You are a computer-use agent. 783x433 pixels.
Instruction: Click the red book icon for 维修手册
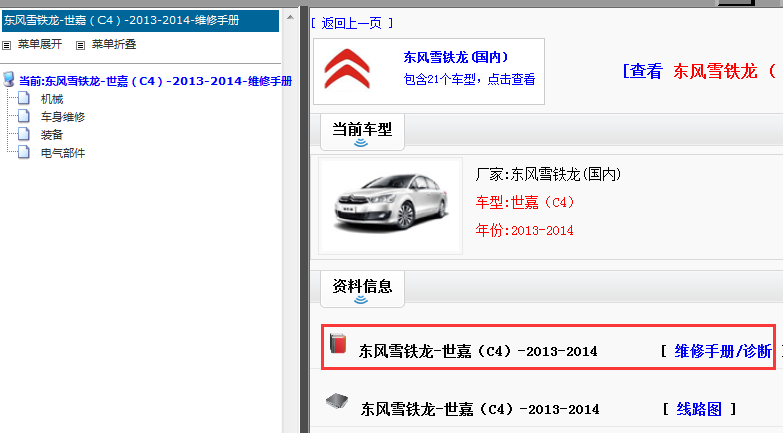tap(338, 344)
